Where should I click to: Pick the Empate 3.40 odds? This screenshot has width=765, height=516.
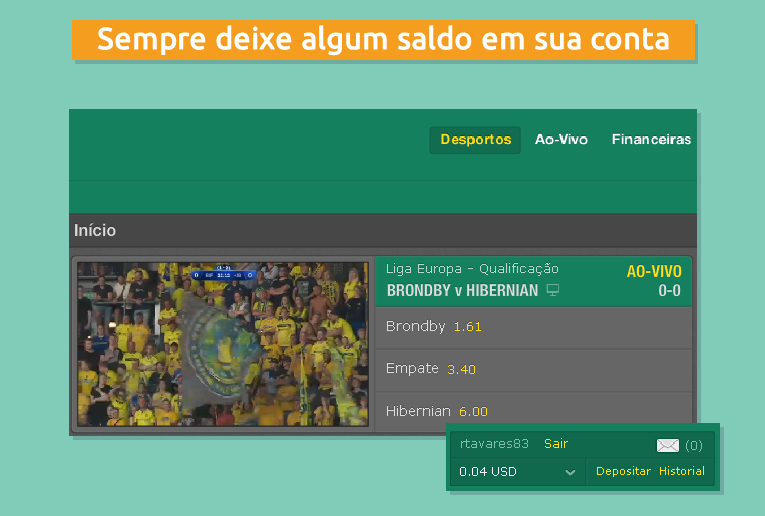(x=533, y=369)
